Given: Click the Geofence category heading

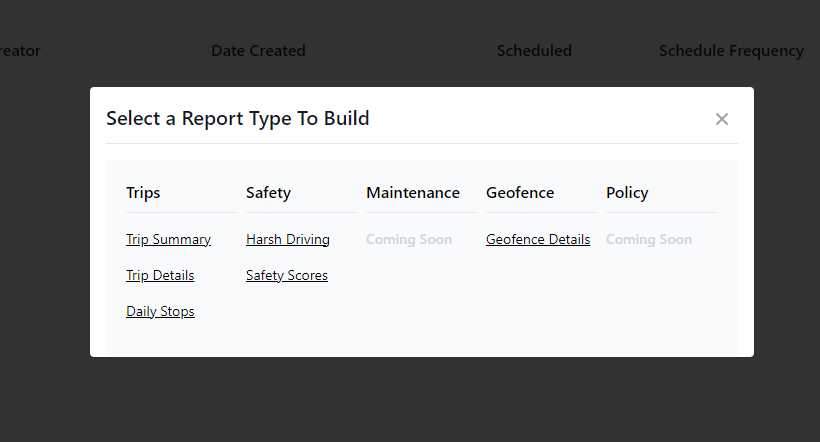Looking at the screenshot, I should point(520,193).
